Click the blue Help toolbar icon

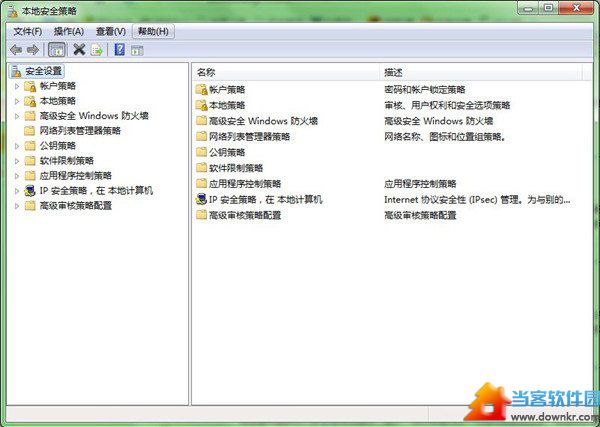[120, 49]
